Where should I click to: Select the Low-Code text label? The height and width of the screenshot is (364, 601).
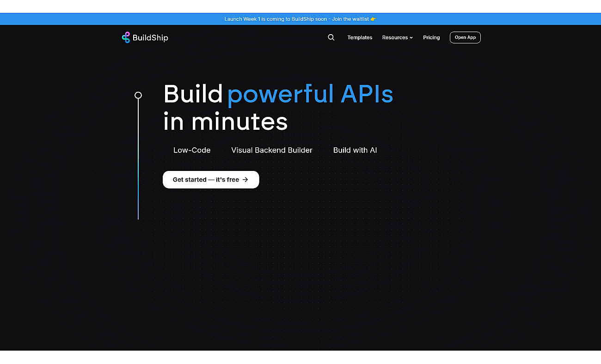[x=192, y=150]
